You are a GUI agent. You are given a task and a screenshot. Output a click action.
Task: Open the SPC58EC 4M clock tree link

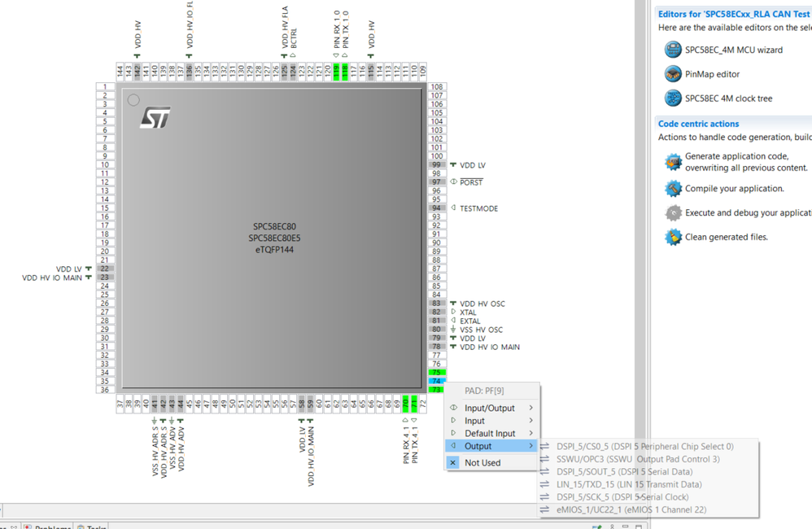[729, 98]
